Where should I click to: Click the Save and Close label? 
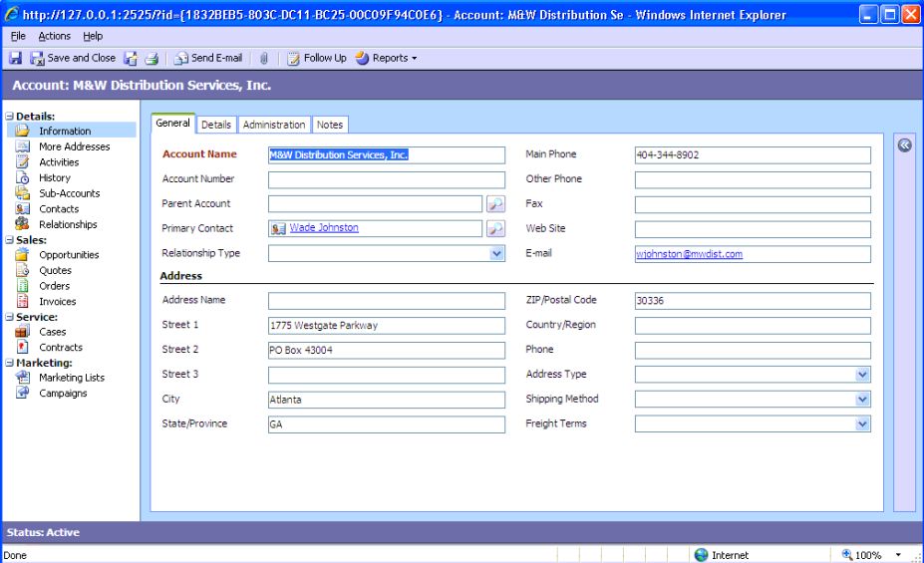tap(82, 58)
